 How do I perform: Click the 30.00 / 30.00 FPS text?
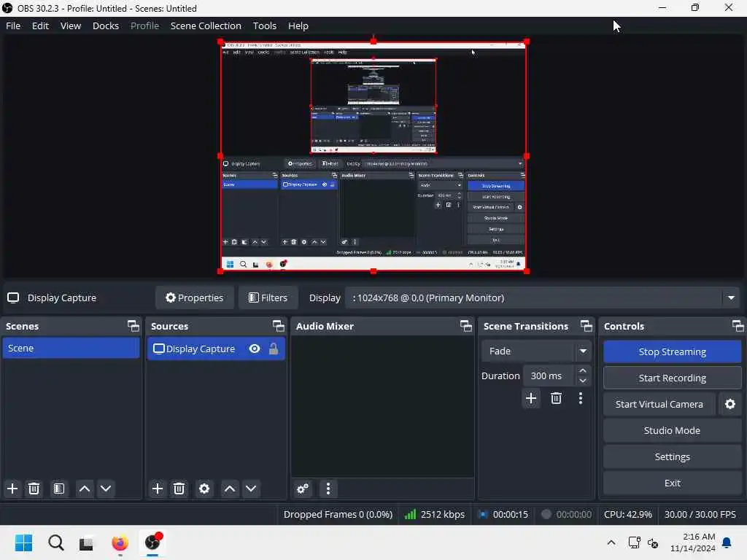click(700, 514)
